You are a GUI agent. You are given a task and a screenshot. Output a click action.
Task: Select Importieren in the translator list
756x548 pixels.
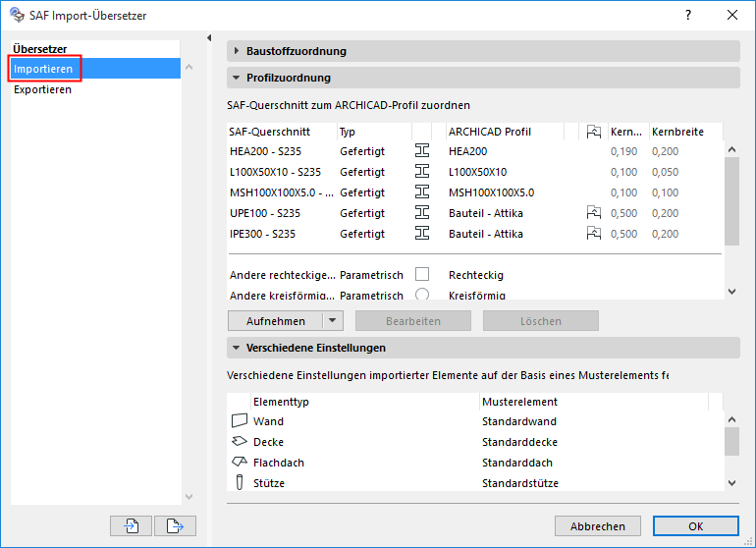click(x=43, y=69)
